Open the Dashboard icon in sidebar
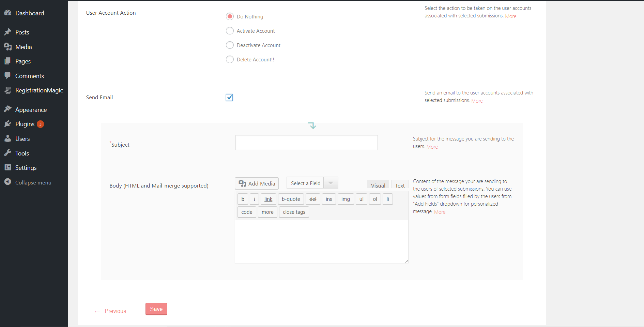Screen dimensions: 644x327 click(x=7, y=13)
